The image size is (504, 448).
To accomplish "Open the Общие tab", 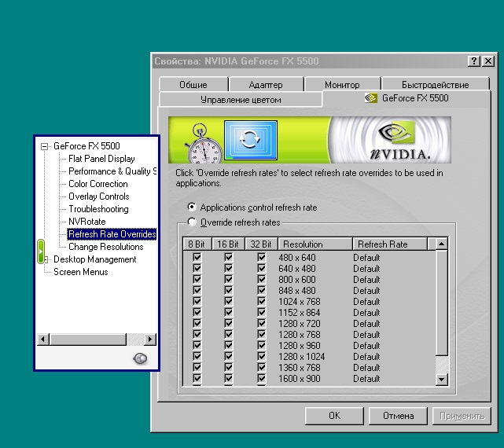I will pyautogui.click(x=193, y=85).
